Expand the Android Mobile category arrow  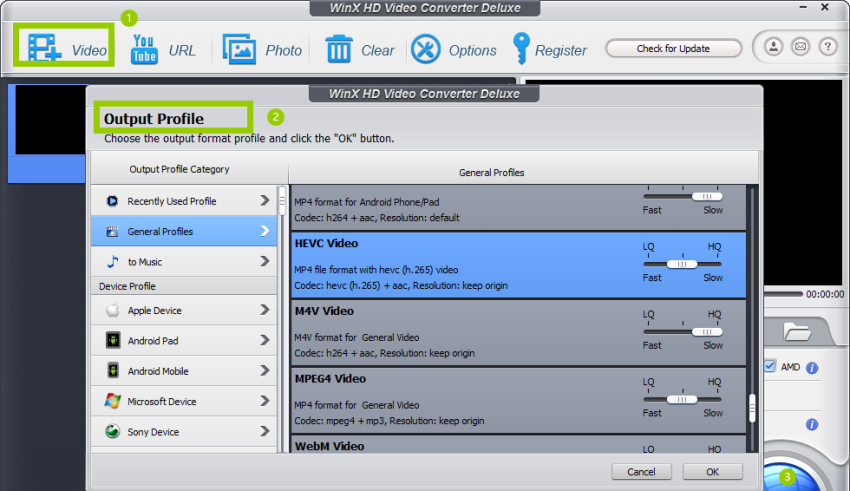pyautogui.click(x=265, y=371)
